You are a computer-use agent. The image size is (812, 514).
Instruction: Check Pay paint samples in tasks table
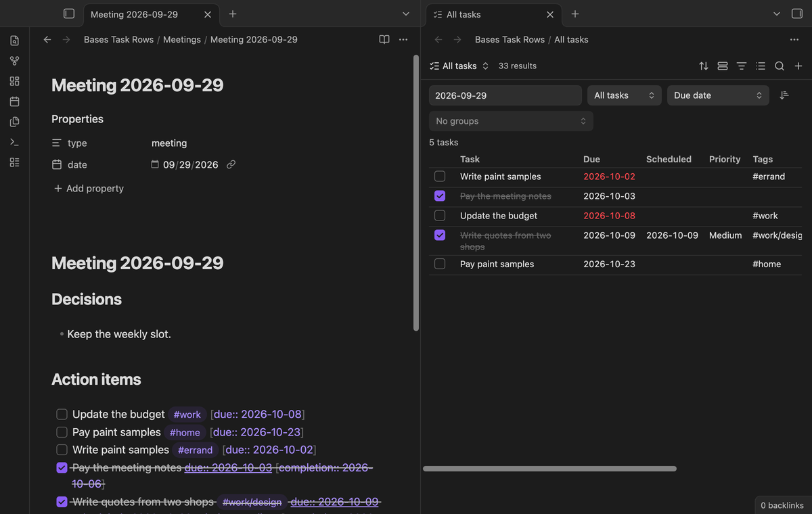tap(440, 264)
